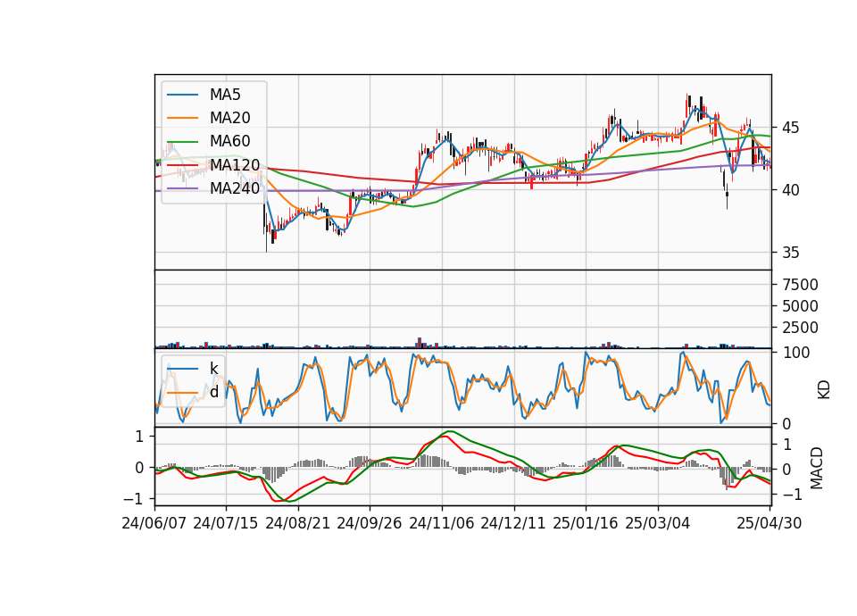
Task: Click the 24/12/11 date axis label
Action: (x=513, y=523)
